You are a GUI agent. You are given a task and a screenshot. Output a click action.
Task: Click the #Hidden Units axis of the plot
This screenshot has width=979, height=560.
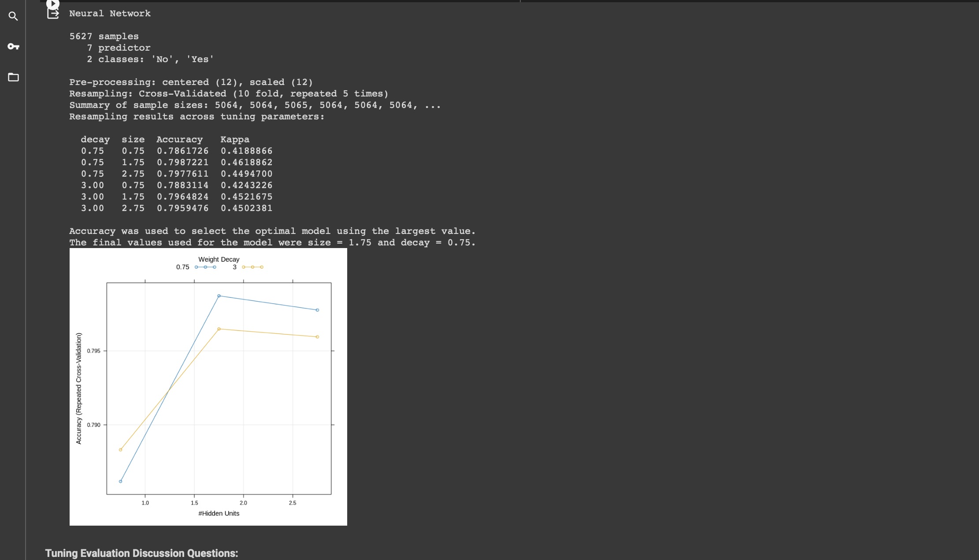point(219,513)
